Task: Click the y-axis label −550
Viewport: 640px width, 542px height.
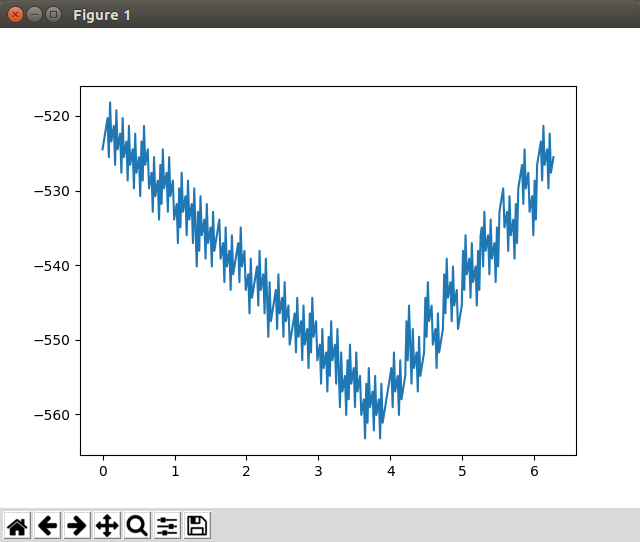Action: 52,340
